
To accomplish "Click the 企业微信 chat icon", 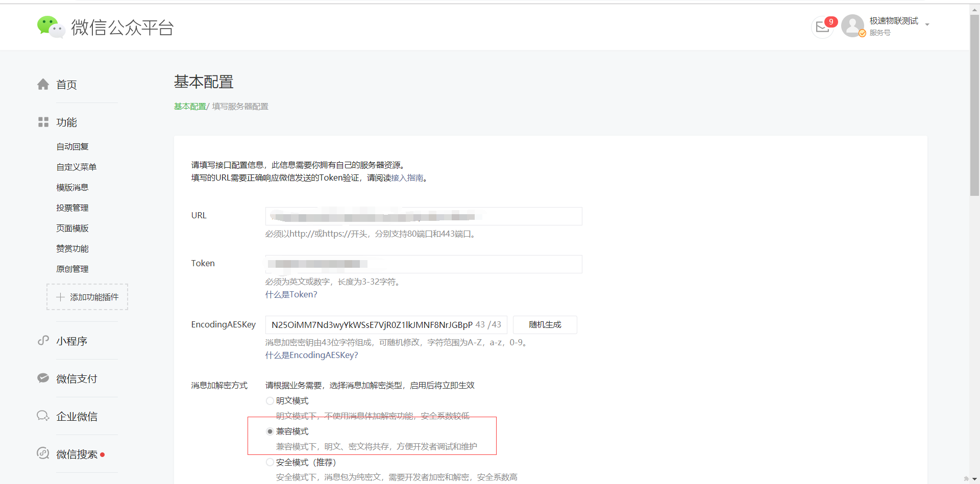I will (x=43, y=416).
